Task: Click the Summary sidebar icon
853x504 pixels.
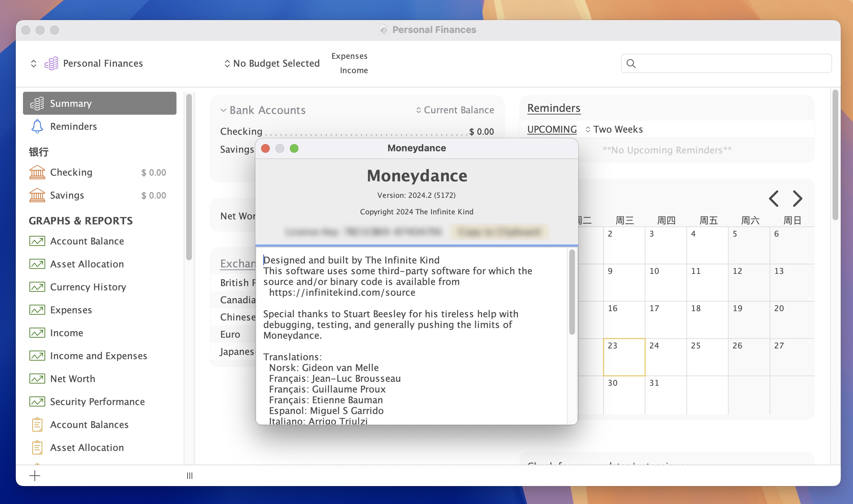Action: pos(38,103)
